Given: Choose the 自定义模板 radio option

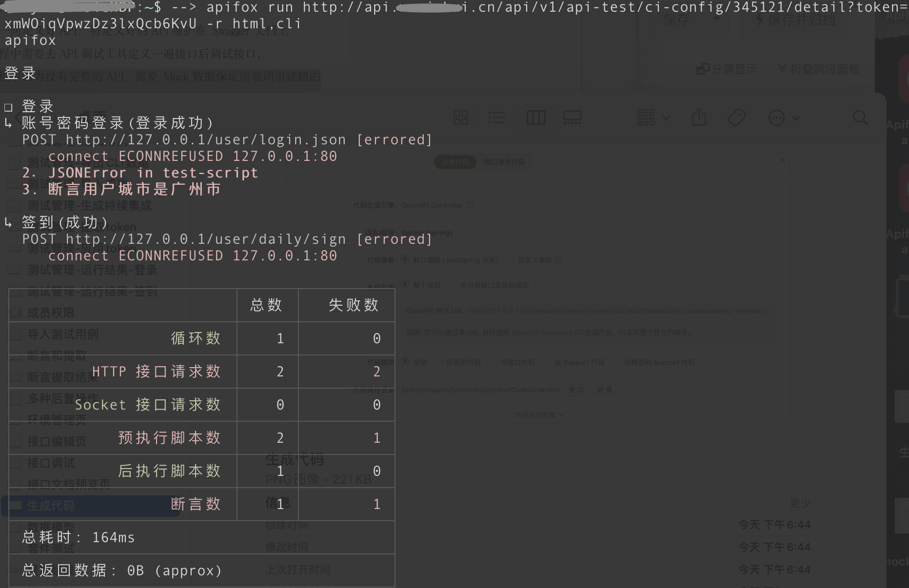Looking at the screenshot, I should pos(511,259).
